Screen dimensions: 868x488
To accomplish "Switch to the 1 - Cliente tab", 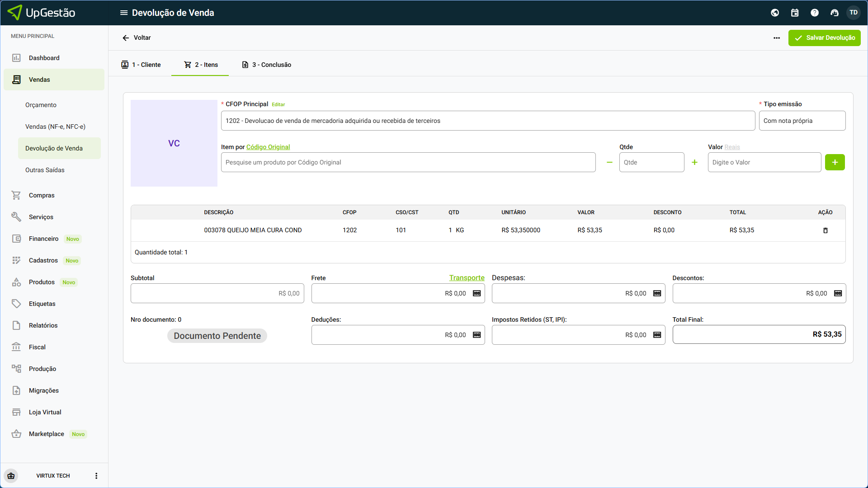I will point(141,65).
